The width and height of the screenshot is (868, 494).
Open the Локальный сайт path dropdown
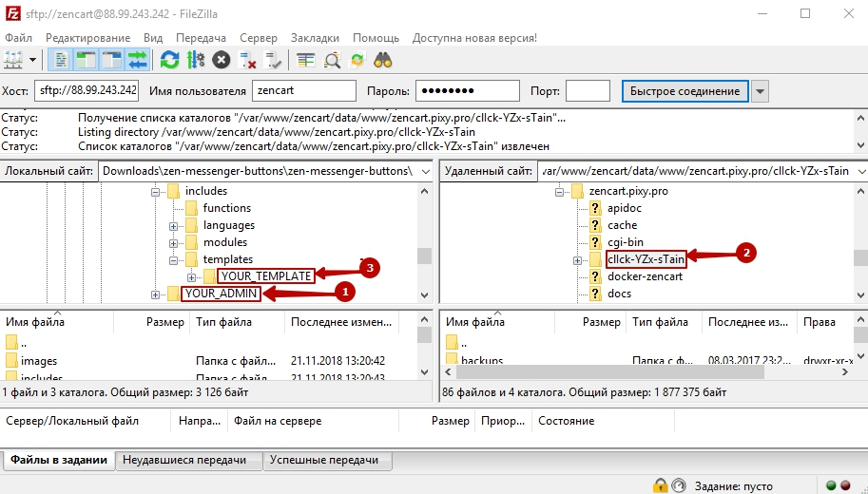click(x=425, y=172)
